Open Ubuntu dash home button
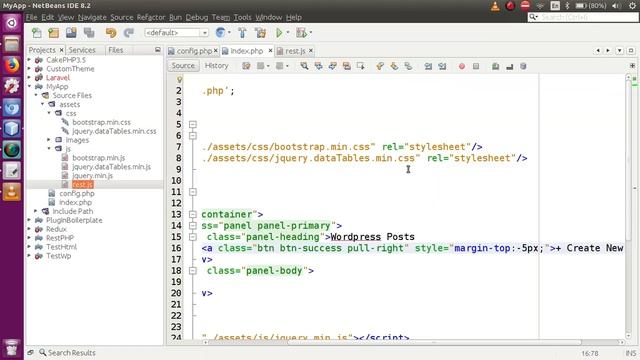Viewport: 640px width, 360px height. click(11, 23)
